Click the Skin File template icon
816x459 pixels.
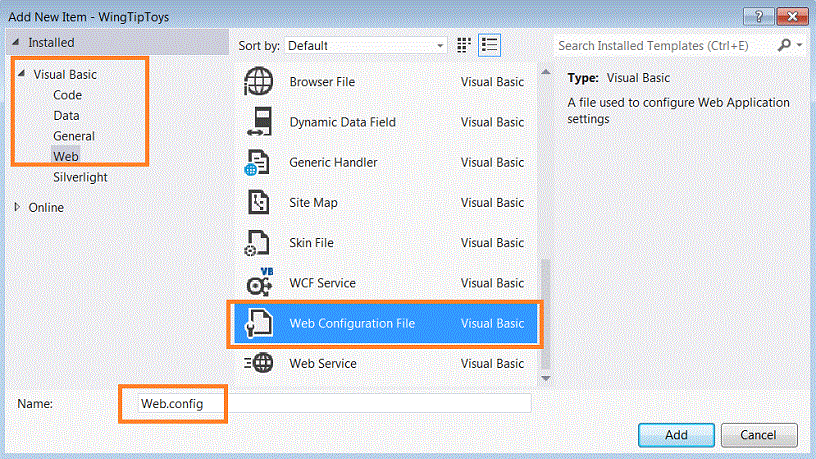(x=259, y=243)
